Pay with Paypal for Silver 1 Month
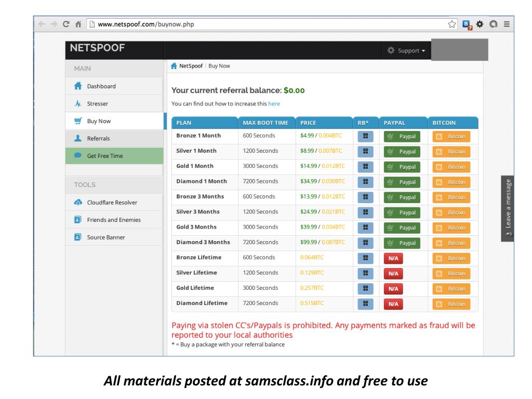 click(402, 152)
